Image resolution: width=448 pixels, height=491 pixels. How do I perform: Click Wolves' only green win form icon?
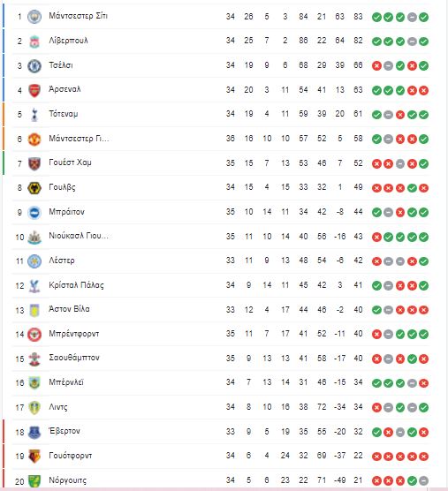click(412, 188)
